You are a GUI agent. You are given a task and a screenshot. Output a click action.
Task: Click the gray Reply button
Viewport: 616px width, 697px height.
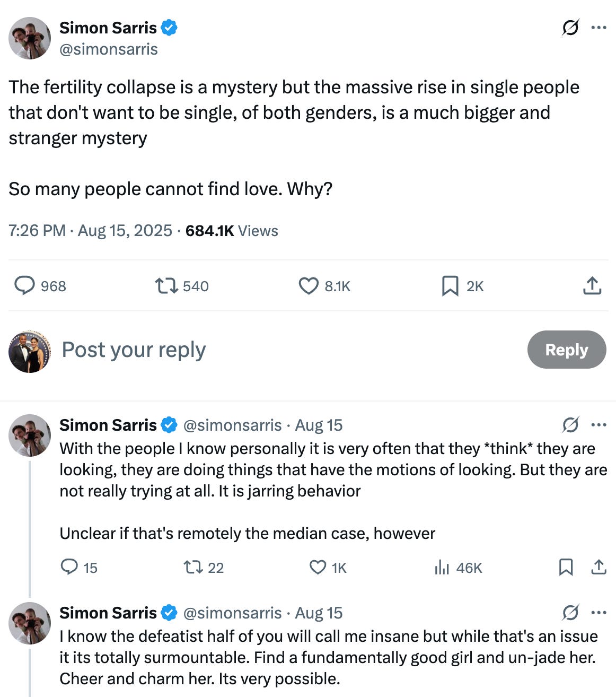click(x=566, y=350)
